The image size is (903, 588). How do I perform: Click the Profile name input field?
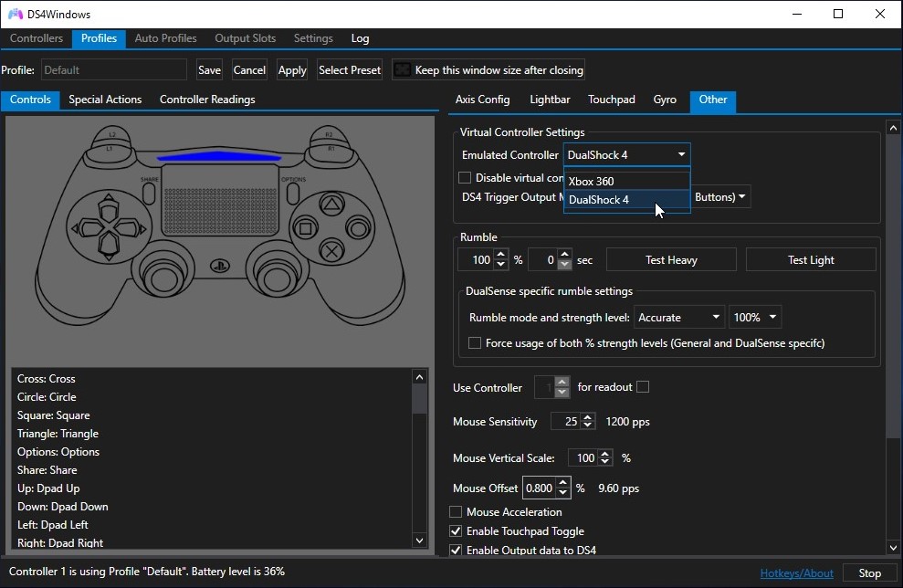point(113,69)
